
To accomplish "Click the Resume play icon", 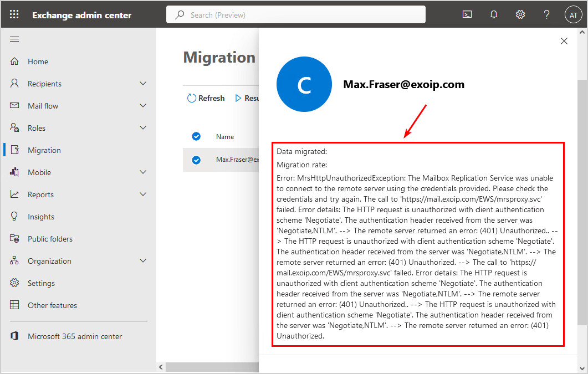I will pos(238,98).
